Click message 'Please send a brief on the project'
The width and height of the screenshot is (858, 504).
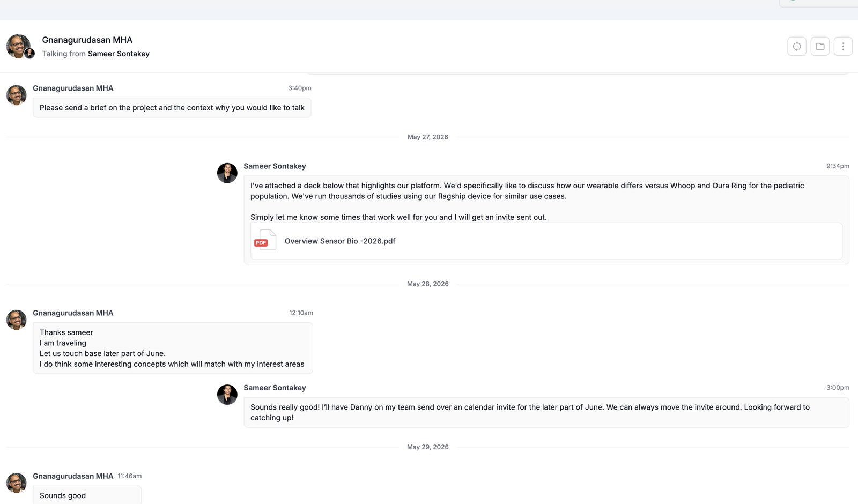(x=172, y=108)
